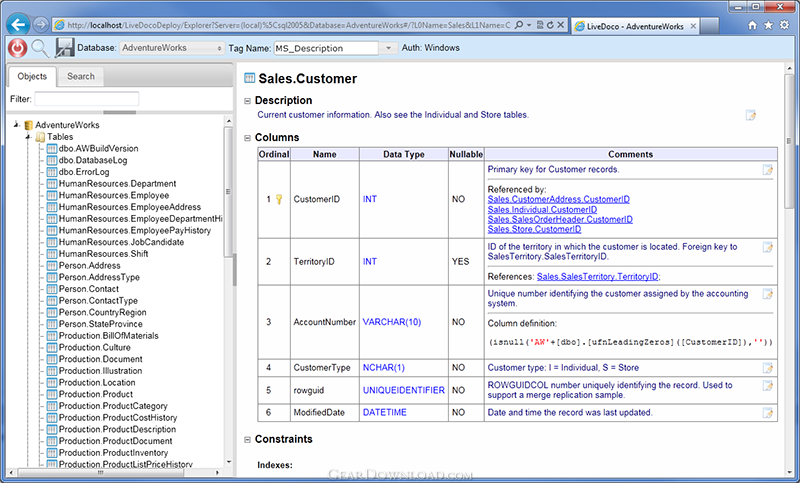Screen dimensions: 800x483
Task: Select Person.StateProvince in tree
Action: (x=101, y=324)
